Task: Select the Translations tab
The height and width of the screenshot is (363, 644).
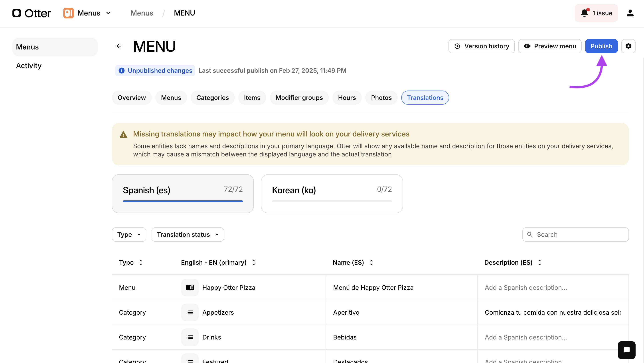Action: [x=425, y=98]
